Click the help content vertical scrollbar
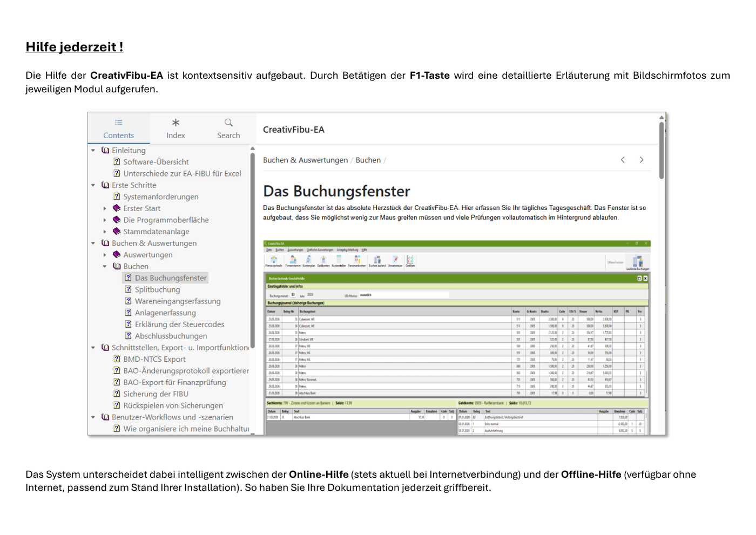This screenshot has height=535, width=756. pos(661,150)
